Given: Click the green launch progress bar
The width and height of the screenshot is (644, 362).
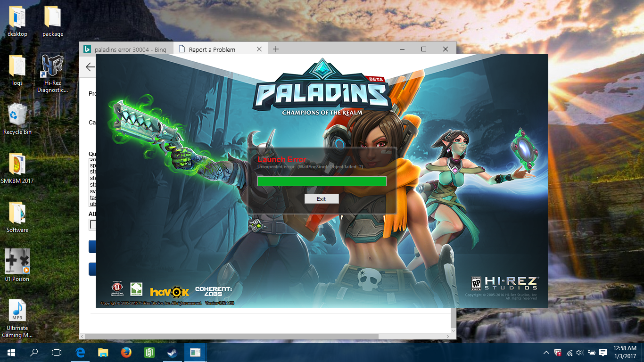Looking at the screenshot, I should (322, 181).
